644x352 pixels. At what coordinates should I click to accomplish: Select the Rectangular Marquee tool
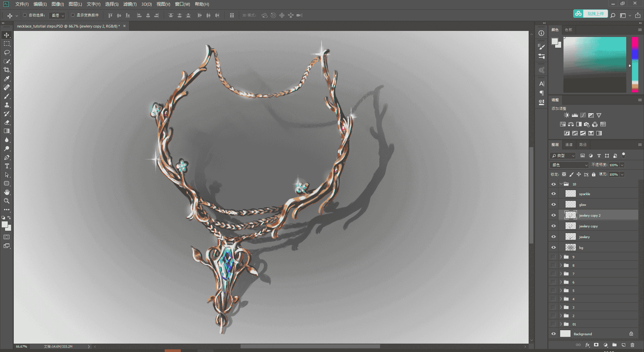pos(7,44)
